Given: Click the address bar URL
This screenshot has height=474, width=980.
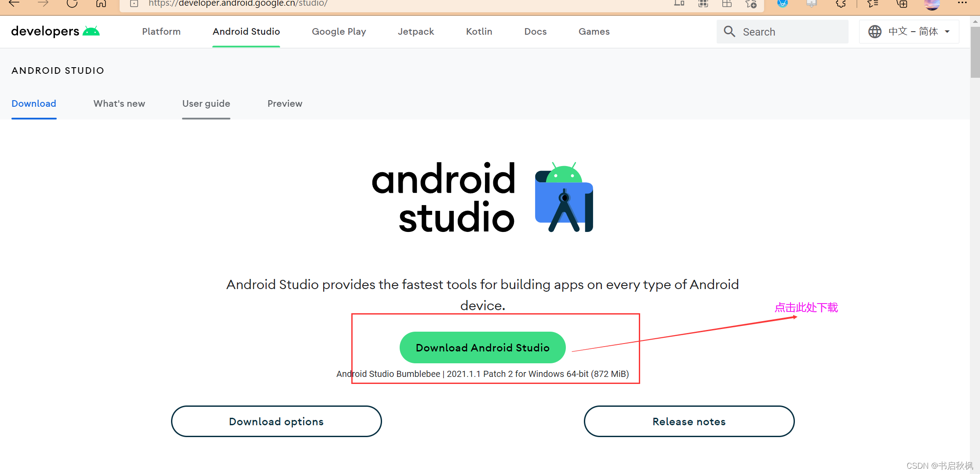Looking at the screenshot, I should (x=238, y=4).
